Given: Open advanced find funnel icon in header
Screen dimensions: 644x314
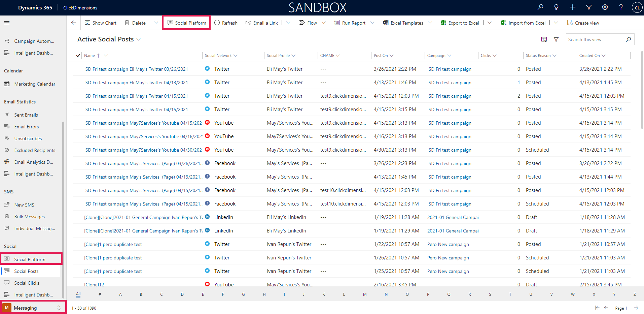Looking at the screenshot, I should (589, 7).
